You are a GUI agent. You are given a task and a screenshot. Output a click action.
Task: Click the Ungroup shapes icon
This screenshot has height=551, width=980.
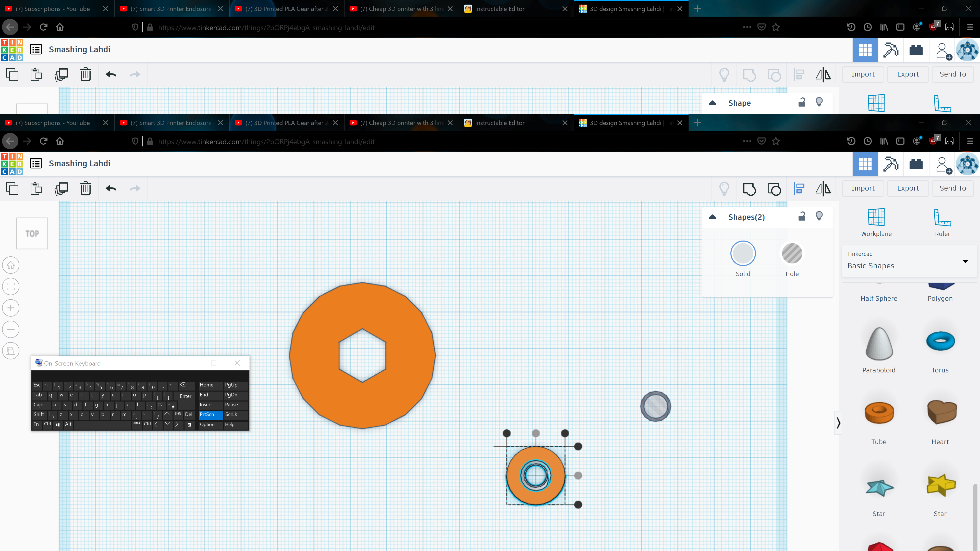pyautogui.click(x=774, y=189)
